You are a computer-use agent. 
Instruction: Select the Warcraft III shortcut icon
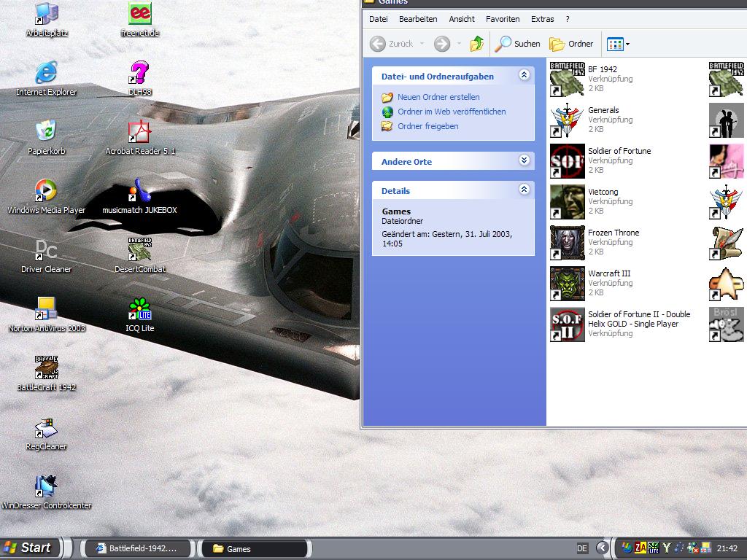pyautogui.click(x=567, y=284)
